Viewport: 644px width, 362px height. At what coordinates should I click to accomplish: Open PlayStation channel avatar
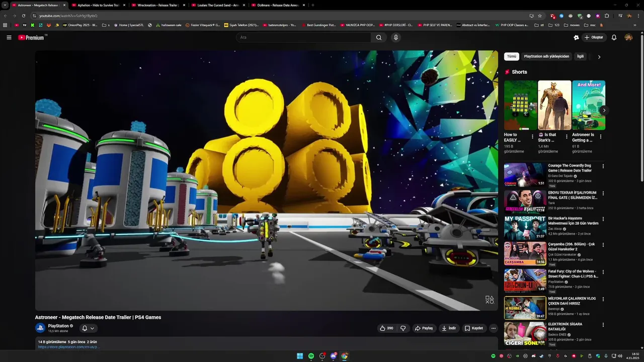tap(40, 328)
